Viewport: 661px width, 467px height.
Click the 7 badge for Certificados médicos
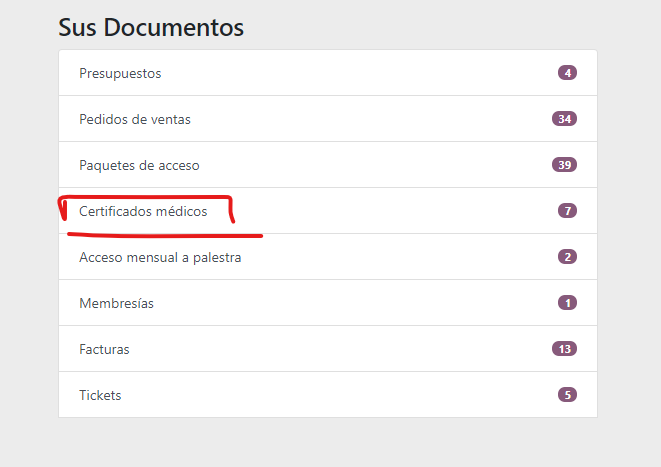[567, 211]
